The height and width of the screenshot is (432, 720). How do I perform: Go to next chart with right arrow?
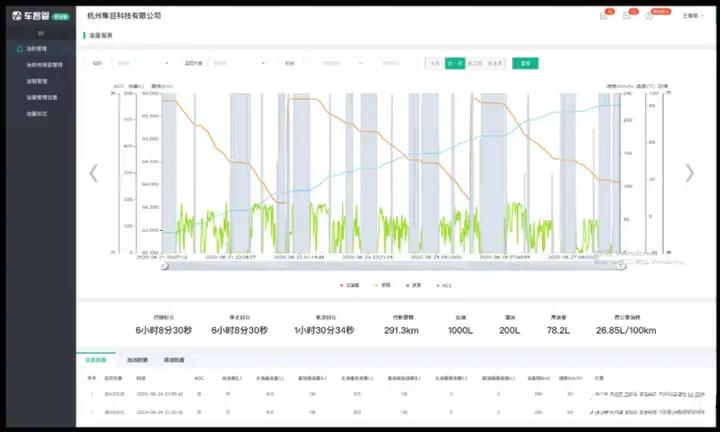pyautogui.click(x=689, y=173)
